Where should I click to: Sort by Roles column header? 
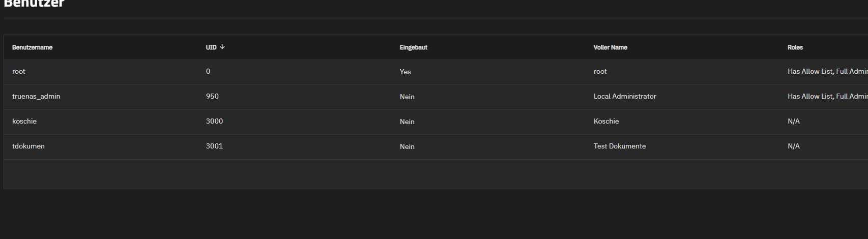[795, 47]
